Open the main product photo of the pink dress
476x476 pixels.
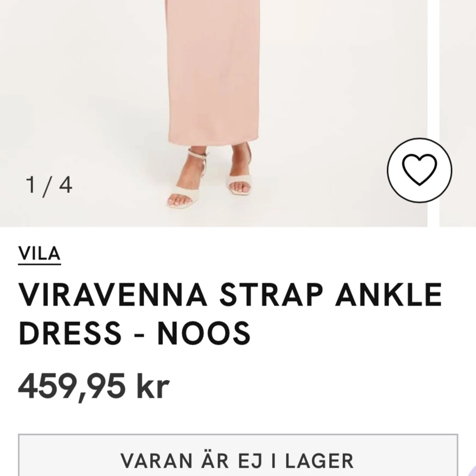213,113
